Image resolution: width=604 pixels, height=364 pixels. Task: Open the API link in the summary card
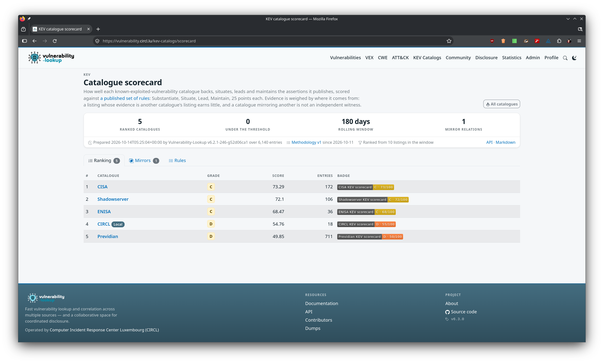(489, 142)
